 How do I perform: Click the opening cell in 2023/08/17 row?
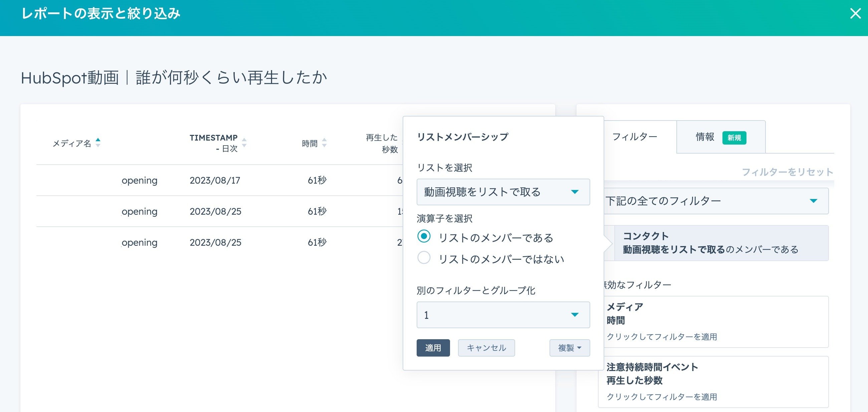[x=140, y=181]
